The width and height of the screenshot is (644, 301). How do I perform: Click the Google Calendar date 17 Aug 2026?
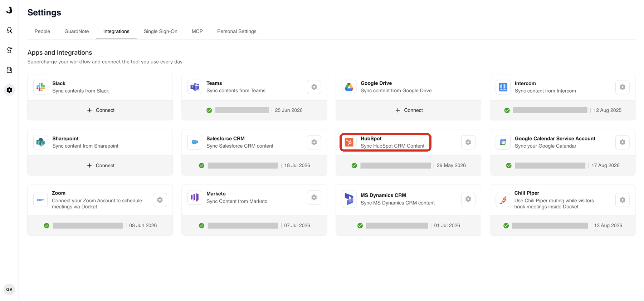click(605, 166)
